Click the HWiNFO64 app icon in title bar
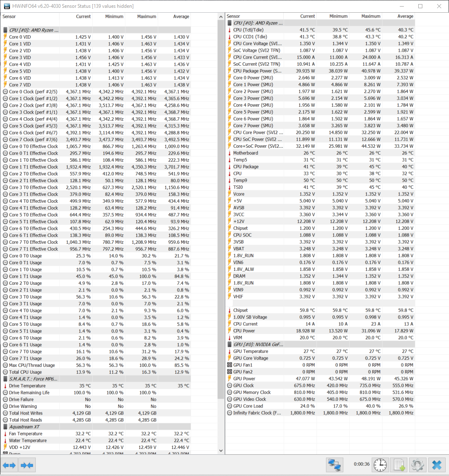 pyautogui.click(x=6, y=6)
